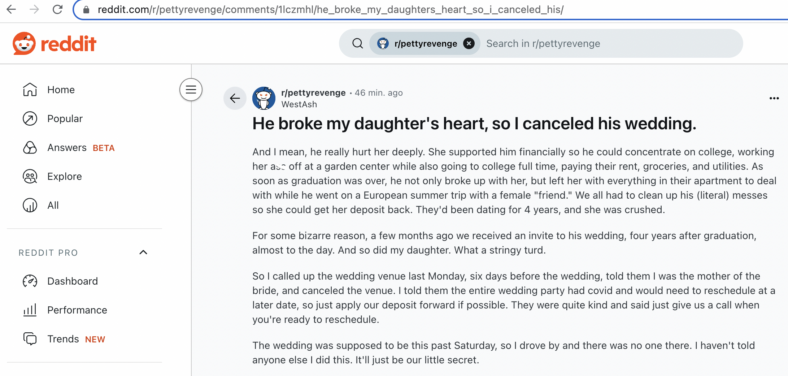Collapse the Reddit Pro section chevron
This screenshot has width=788, height=376.
click(143, 252)
